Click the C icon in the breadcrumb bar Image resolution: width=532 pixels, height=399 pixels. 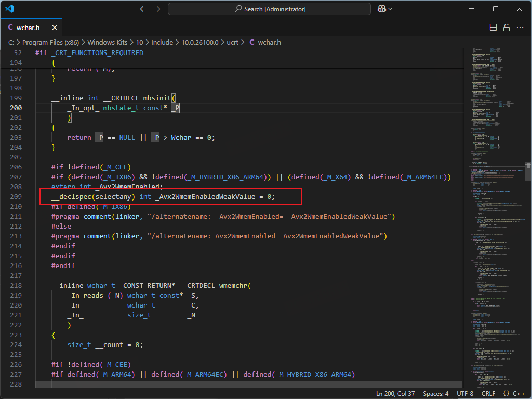click(x=252, y=42)
